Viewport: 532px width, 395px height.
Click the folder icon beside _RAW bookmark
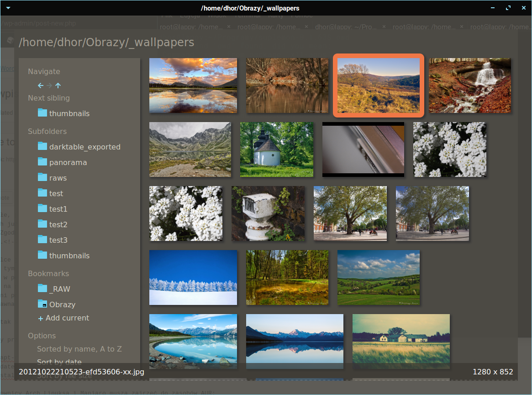click(42, 288)
